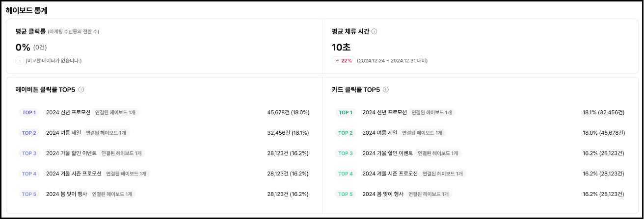Open 2024 신년 프로모션 in 헤이버튼 클릭률 list
Screen dimensions: 644x220
(x=68, y=112)
